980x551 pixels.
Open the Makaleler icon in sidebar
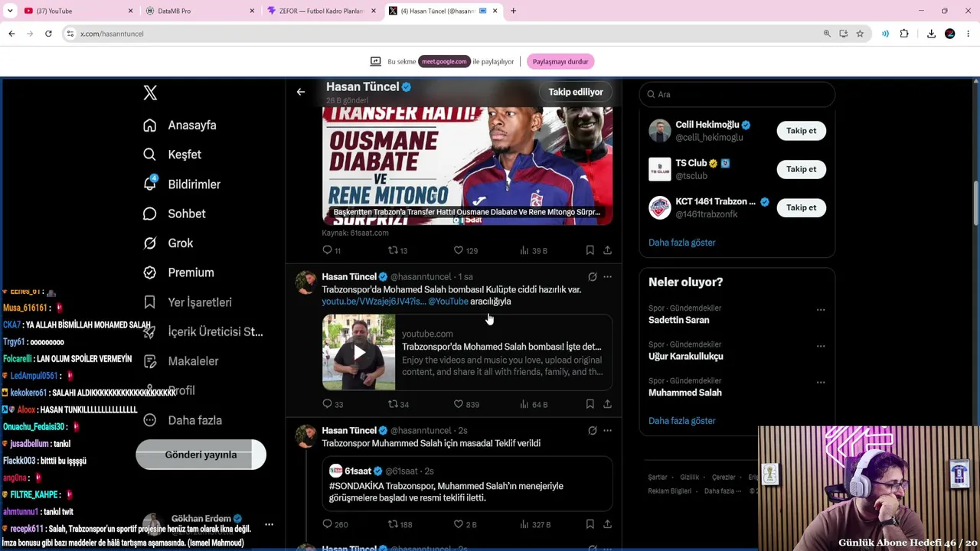150,361
